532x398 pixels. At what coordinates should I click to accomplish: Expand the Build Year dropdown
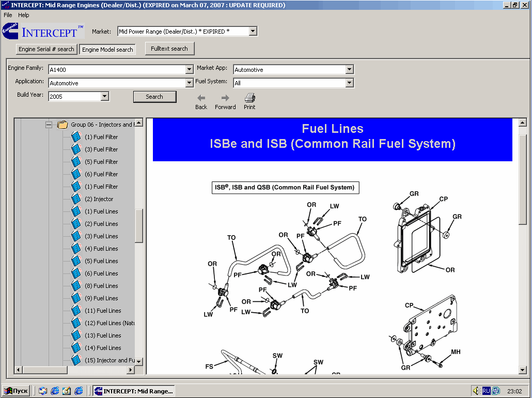(105, 97)
